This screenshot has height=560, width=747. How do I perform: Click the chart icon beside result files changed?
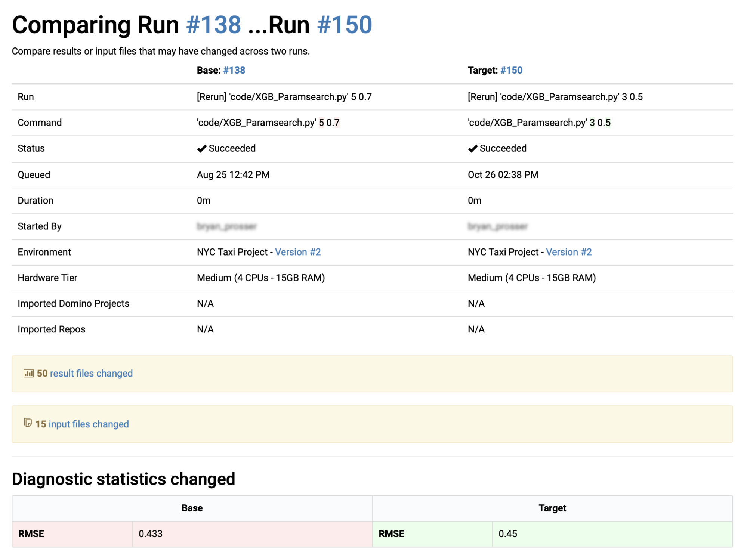click(x=28, y=373)
